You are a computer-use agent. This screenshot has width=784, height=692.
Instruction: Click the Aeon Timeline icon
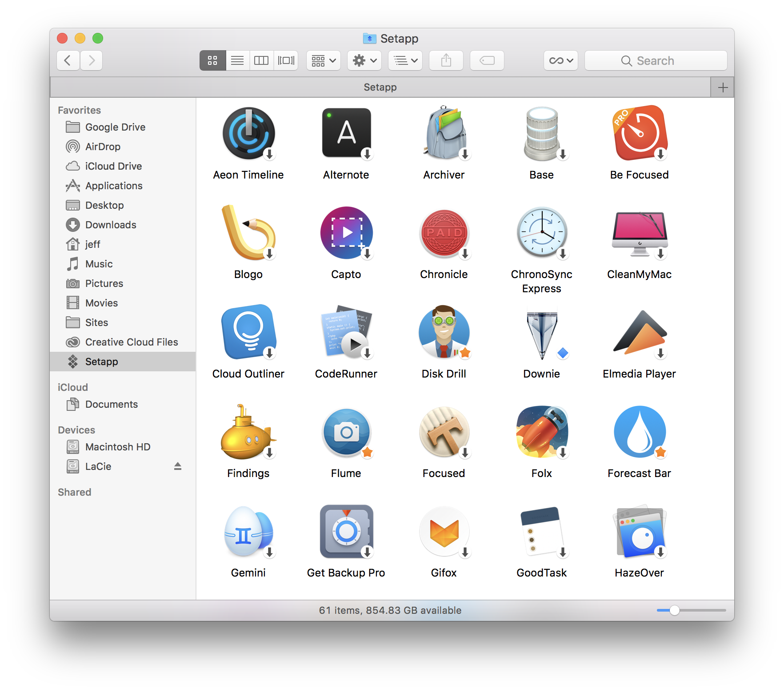click(248, 133)
